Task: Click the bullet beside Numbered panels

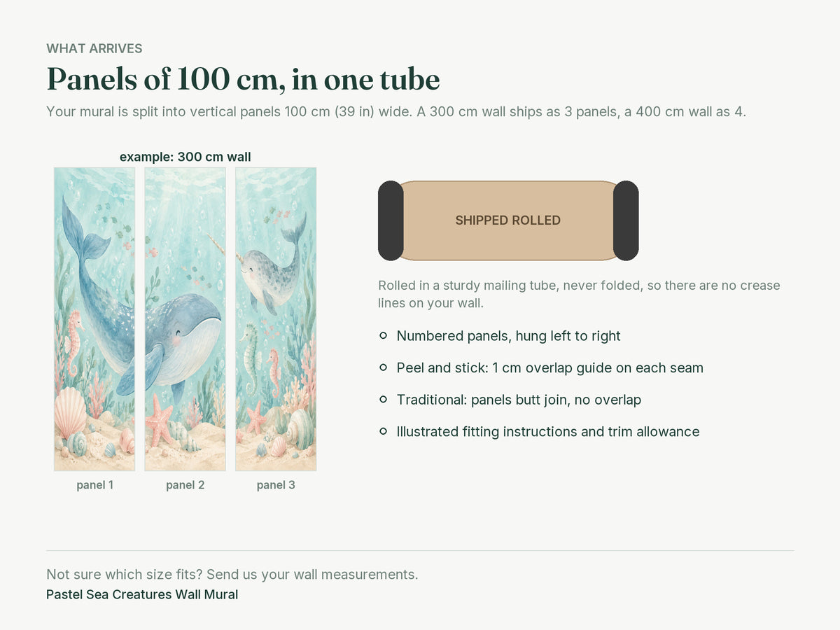Action: 383,336
